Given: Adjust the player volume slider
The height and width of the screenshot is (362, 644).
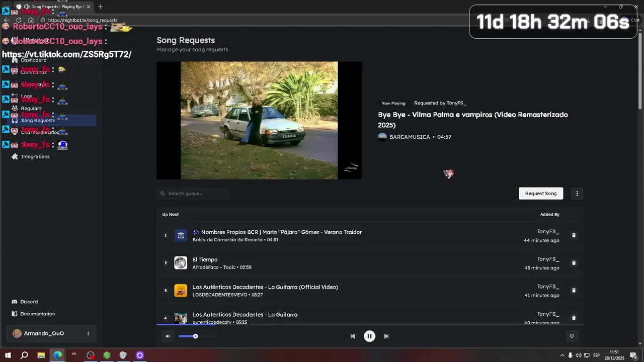Looking at the screenshot, I should tap(195, 336).
